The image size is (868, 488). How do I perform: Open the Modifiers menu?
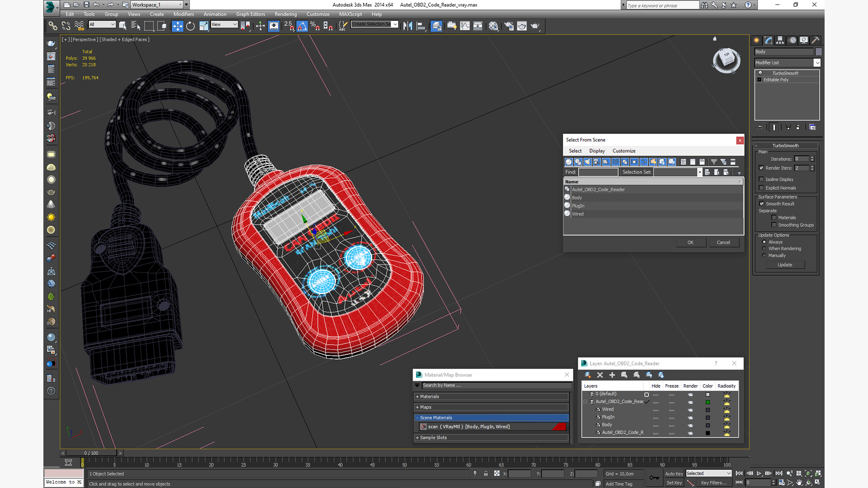(184, 14)
